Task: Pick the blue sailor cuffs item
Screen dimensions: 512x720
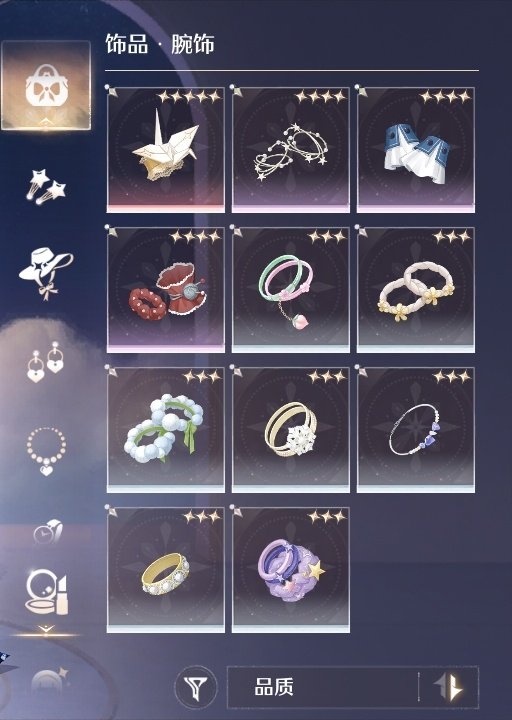Action: tap(416, 150)
